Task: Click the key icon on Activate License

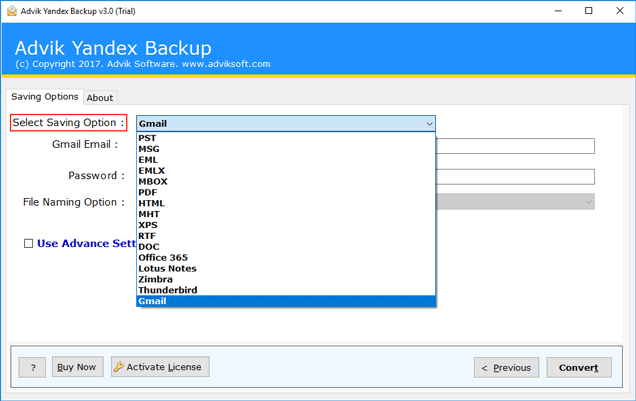Action: click(118, 367)
